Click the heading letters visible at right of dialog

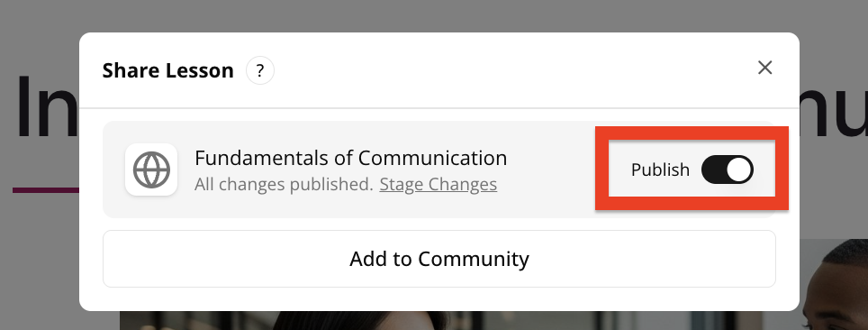pyautogui.click(x=834, y=107)
